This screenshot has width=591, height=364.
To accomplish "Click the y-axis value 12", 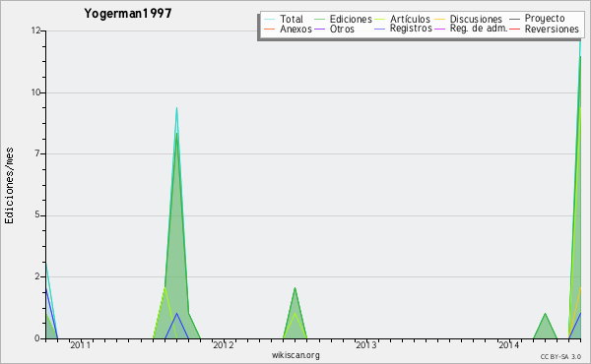I will click(35, 30).
